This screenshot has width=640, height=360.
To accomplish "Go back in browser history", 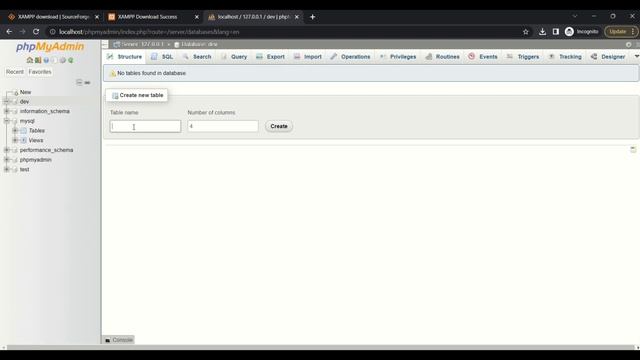I will [9, 32].
